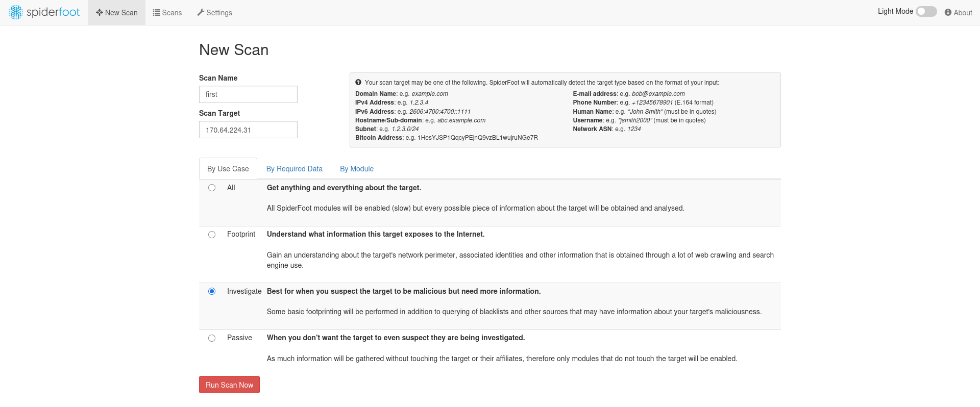
Task: Toggle the Light Mode switch
Action: pos(926,11)
